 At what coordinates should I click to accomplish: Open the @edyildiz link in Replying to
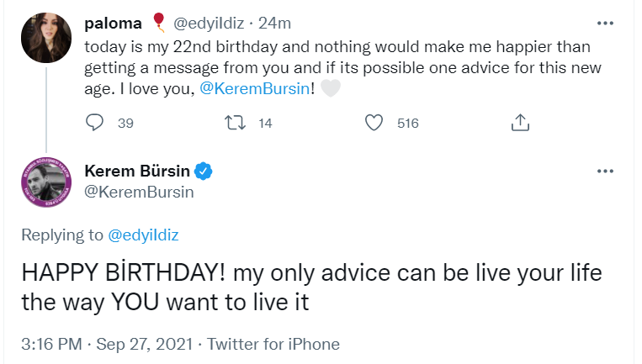coord(146,236)
